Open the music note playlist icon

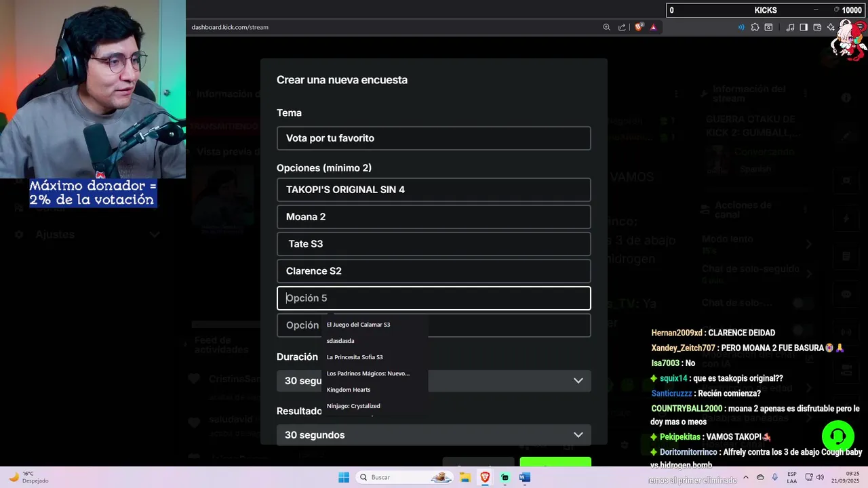[x=790, y=27]
